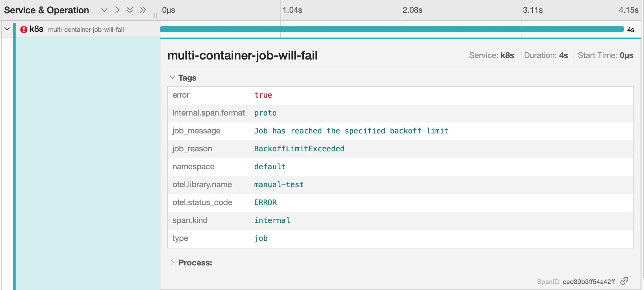Click the 4s label at the span bar end
644x290 pixels.
pos(631,29)
